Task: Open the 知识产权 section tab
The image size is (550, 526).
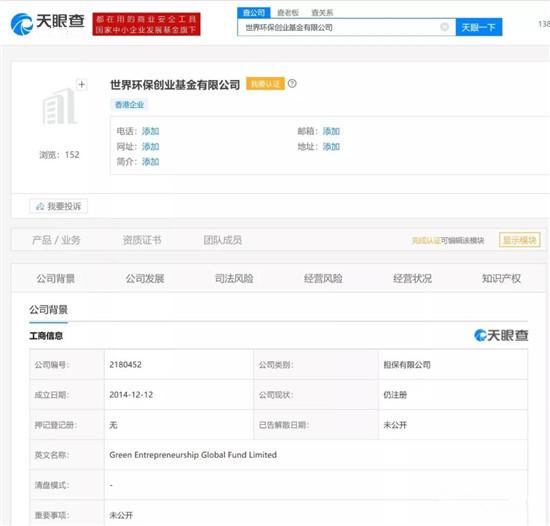Action: (x=501, y=278)
